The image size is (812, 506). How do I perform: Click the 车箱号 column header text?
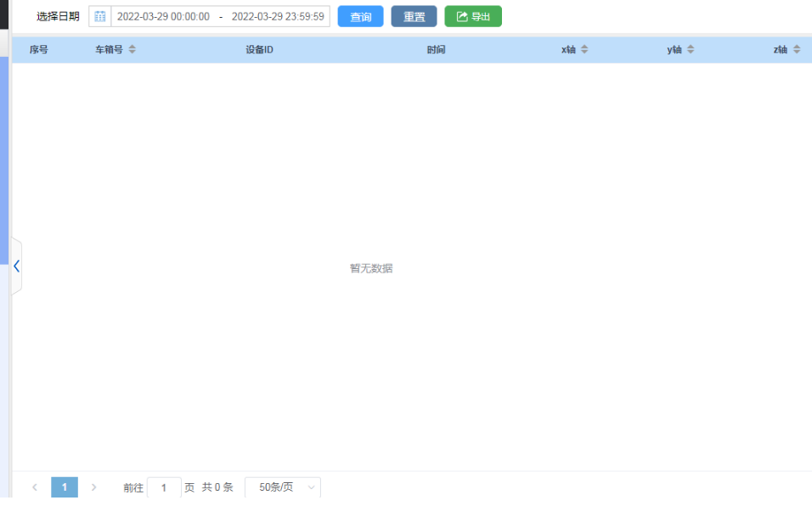[109, 50]
